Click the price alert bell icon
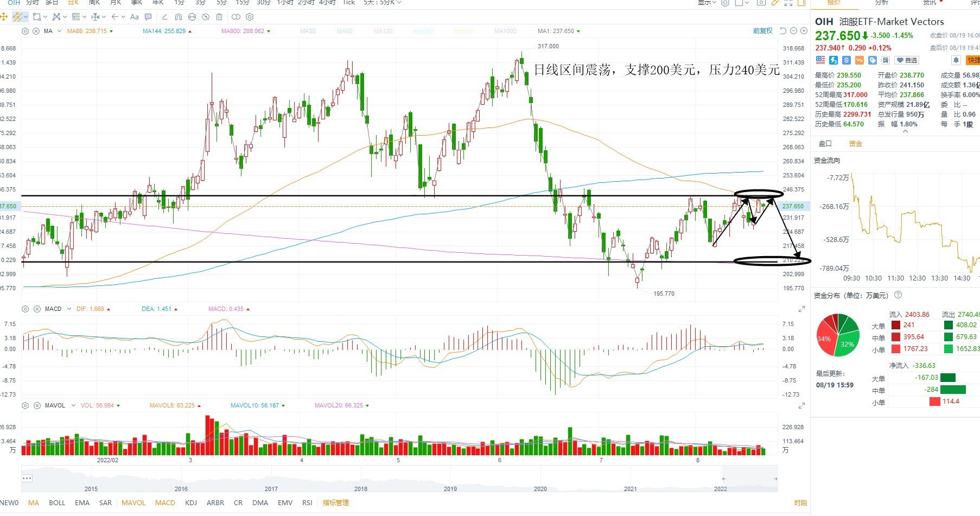980x516 pixels. coord(956,60)
